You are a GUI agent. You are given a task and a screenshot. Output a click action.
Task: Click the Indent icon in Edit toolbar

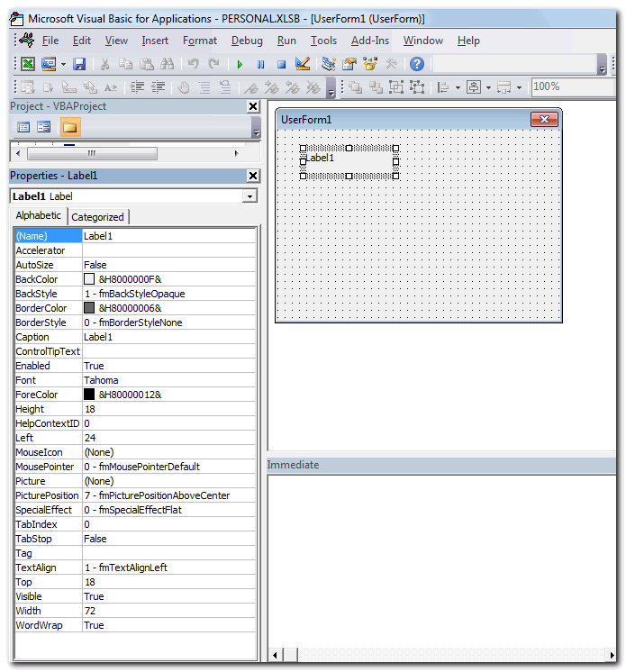(x=137, y=87)
